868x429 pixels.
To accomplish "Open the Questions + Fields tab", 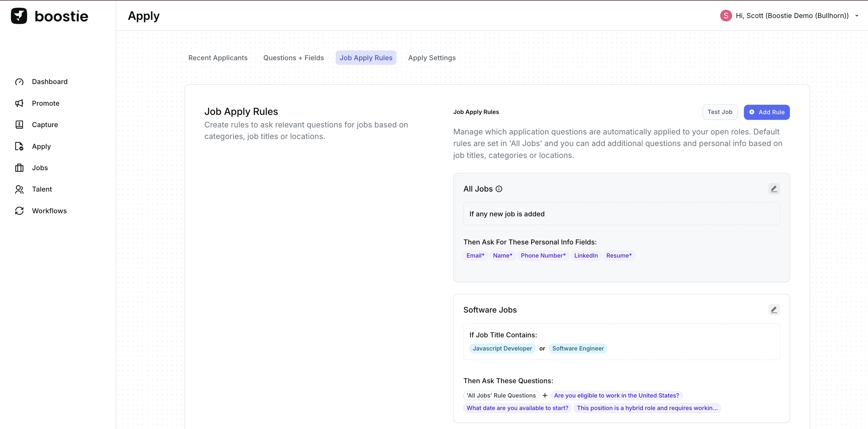I will pyautogui.click(x=293, y=58).
